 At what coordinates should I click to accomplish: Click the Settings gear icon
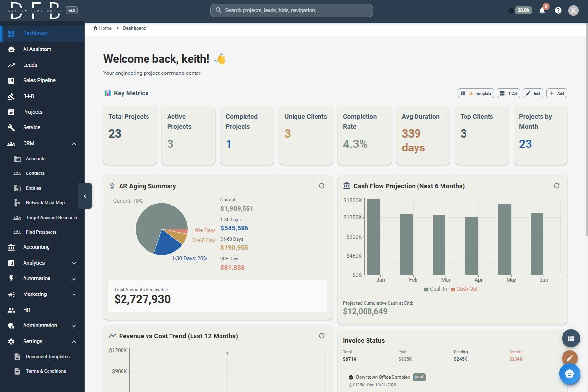pos(11,341)
